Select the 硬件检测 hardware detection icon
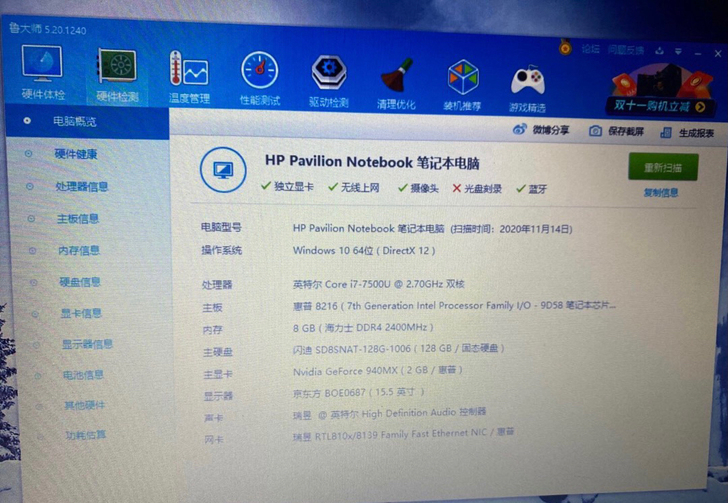Viewport: 728px width, 503px height. coord(117,75)
